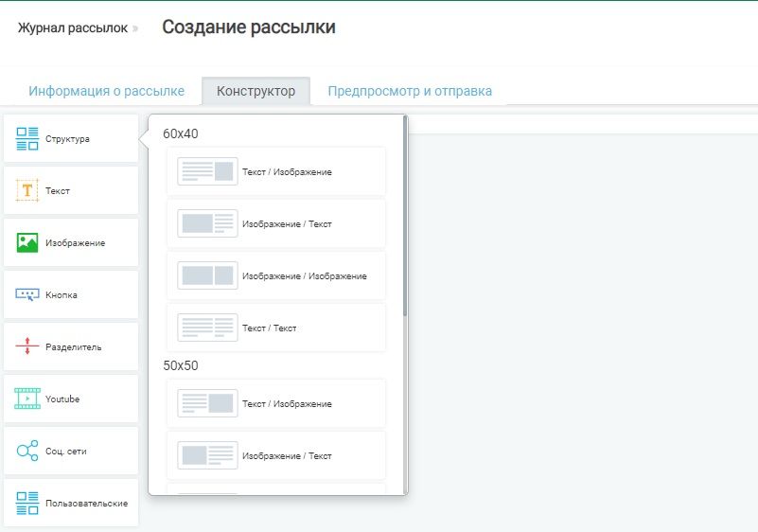
Task: Select the Изображение block icon
Action: [x=27, y=242]
